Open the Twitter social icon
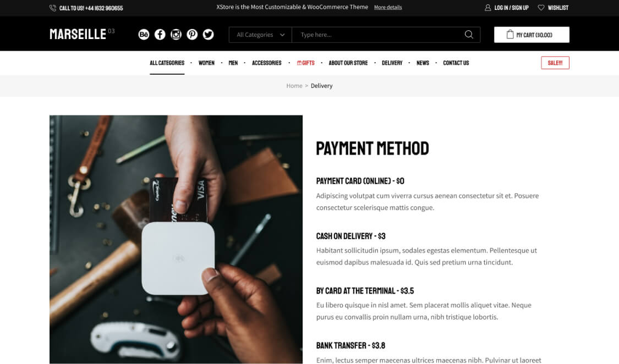The image size is (619, 364). pyautogui.click(x=209, y=34)
